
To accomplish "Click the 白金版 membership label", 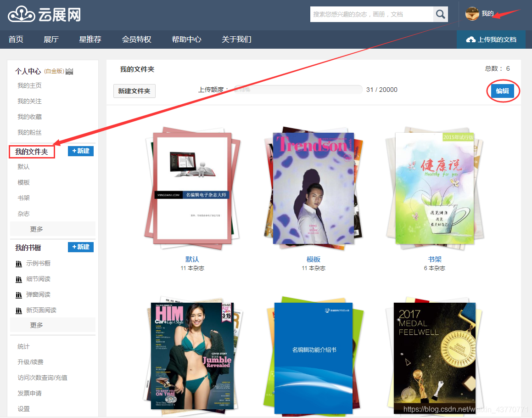I will click(x=54, y=71).
